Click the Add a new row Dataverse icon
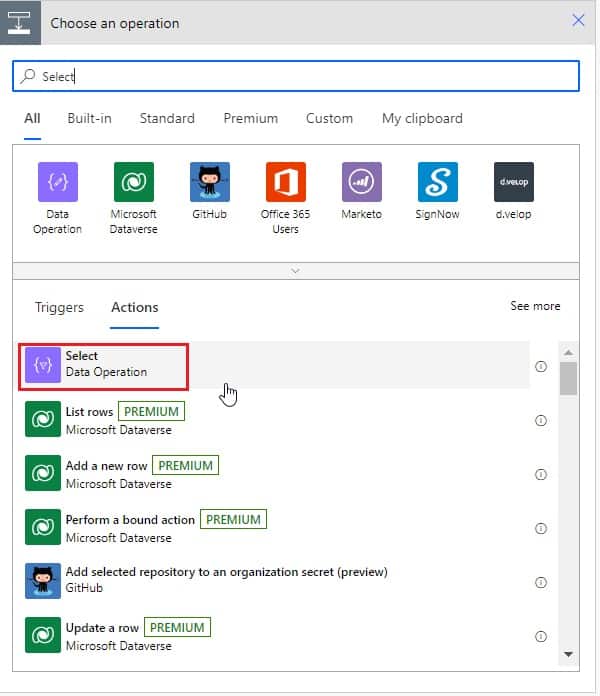The image size is (600, 696). click(x=43, y=473)
